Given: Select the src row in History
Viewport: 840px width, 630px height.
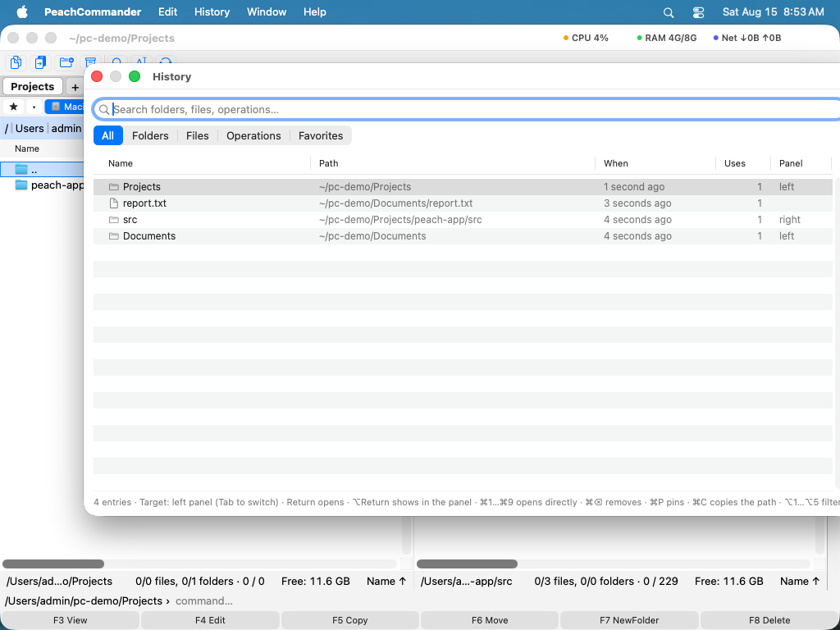Looking at the screenshot, I should click(463, 220).
